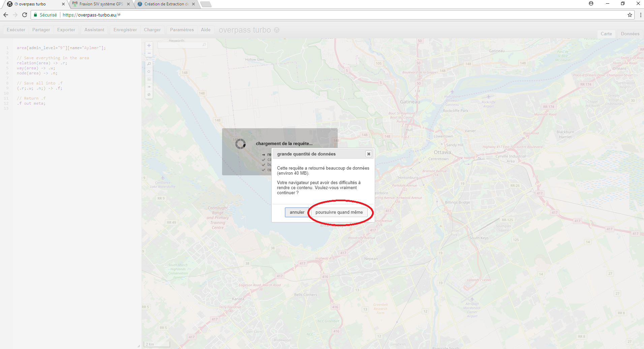Close the Fraxion SIV browser tab
Image resolution: width=644 pixels, height=349 pixels.
(x=128, y=4)
